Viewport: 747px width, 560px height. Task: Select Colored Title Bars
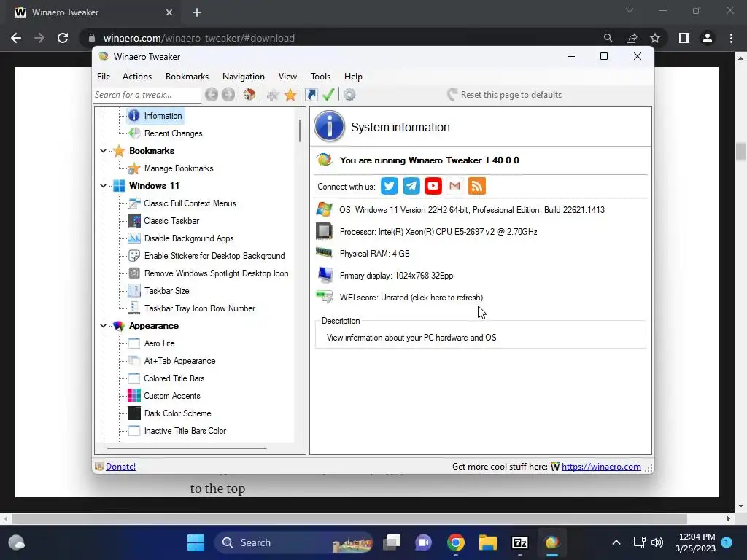[174, 378]
